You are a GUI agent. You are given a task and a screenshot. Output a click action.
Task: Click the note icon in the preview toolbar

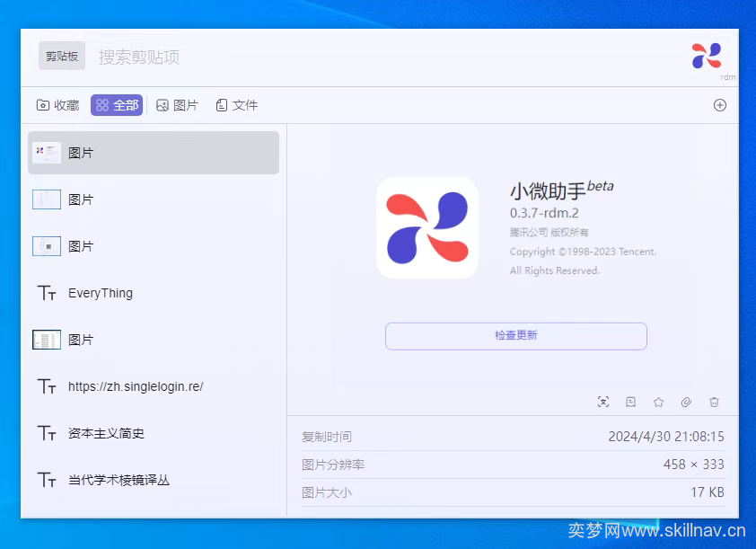[630, 402]
